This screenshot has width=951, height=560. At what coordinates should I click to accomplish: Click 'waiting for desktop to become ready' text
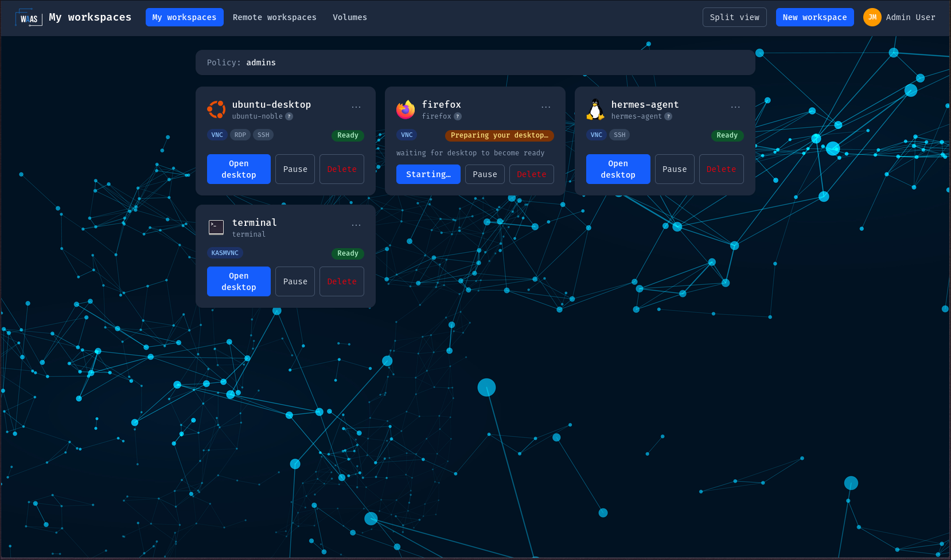point(470,153)
